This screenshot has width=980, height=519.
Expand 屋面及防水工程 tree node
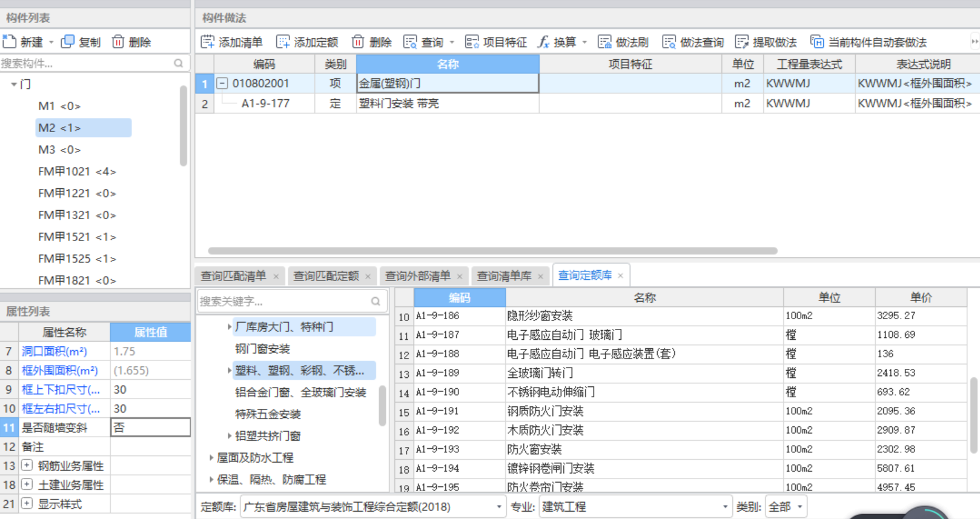tap(211, 458)
